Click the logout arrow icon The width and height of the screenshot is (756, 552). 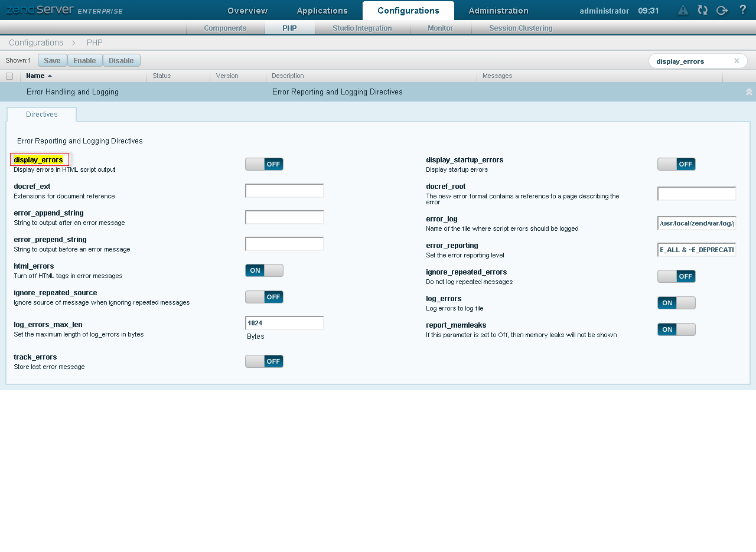point(722,10)
